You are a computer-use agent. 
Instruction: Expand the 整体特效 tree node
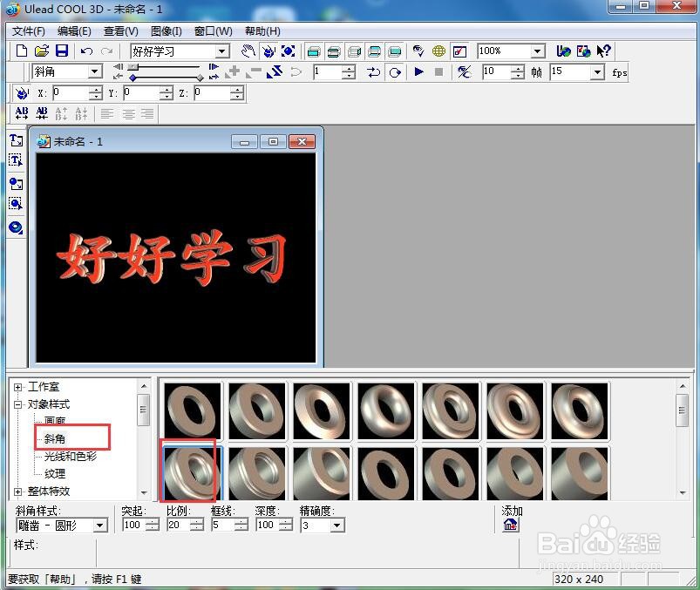[17, 492]
